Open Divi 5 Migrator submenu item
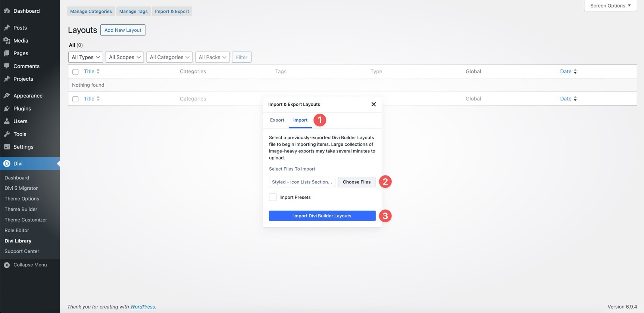The height and width of the screenshot is (313, 644). point(21,188)
